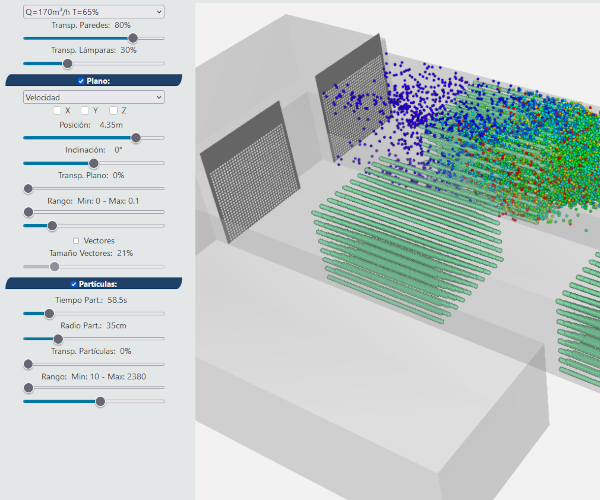Enable the X axis plane checkbox
Image resolution: width=600 pixels, height=500 pixels.
(x=57, y=111)
